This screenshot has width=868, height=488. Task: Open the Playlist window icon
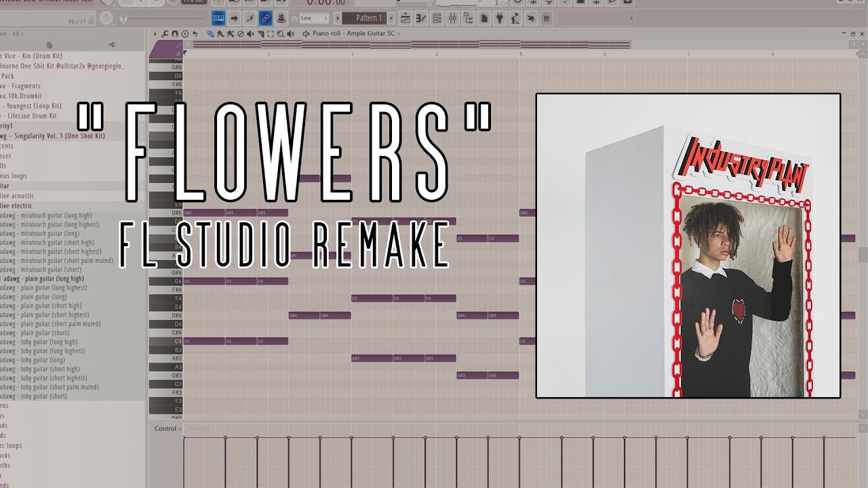pos(406,18)
